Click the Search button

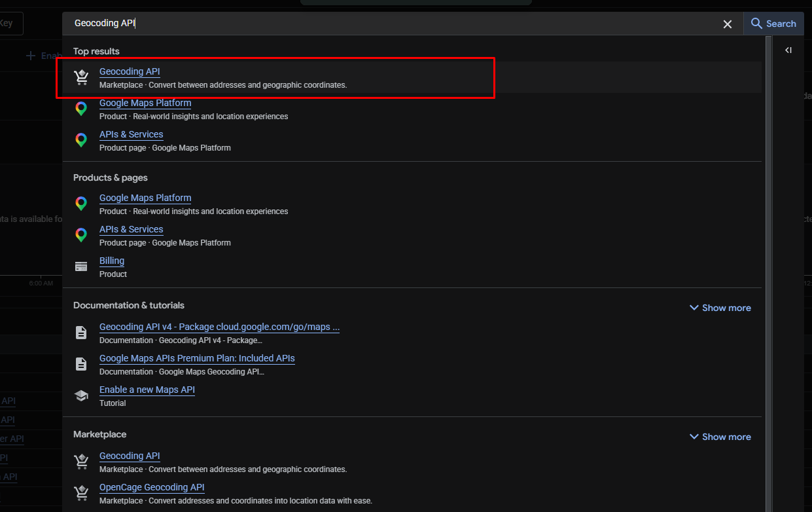(773, 24)
